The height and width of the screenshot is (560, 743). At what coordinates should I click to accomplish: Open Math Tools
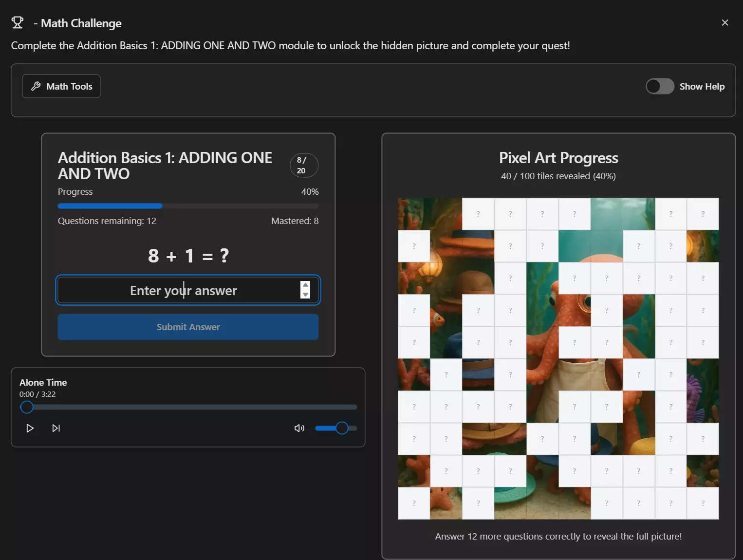[x=61, y=86]
